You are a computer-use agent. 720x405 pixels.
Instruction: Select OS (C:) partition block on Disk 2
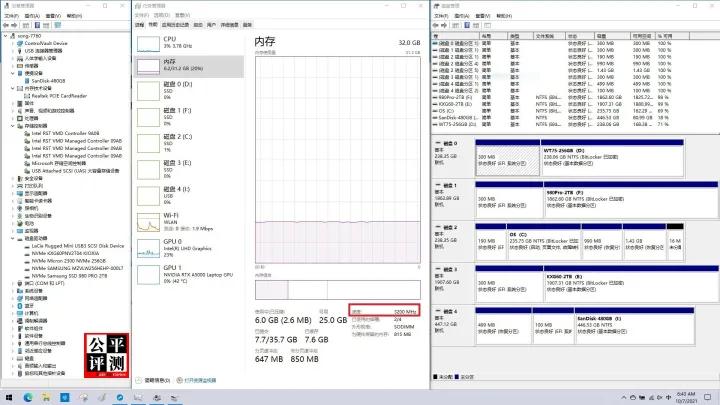[x=544, y=243]
